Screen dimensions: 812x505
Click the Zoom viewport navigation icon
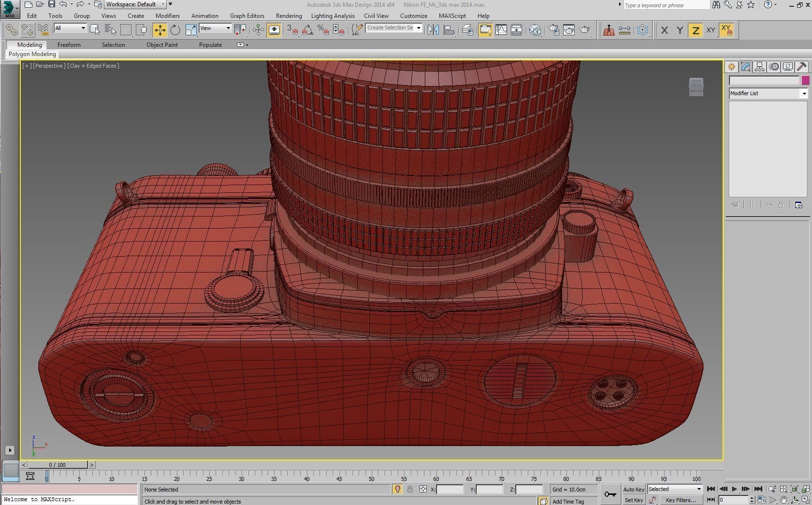(772, 489)
